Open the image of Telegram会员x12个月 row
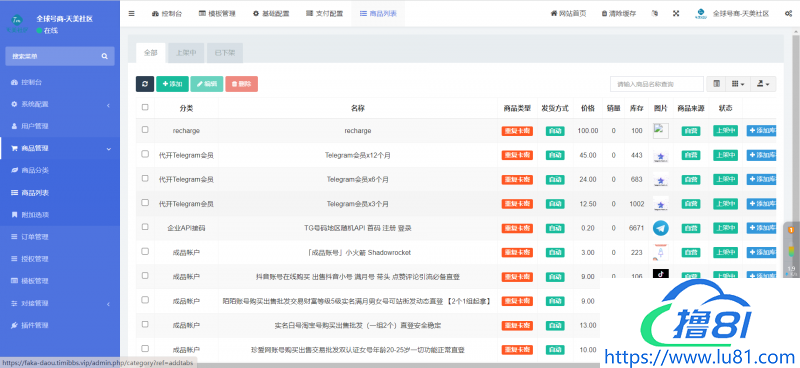800x368 pixels. [x=661, y=155]
